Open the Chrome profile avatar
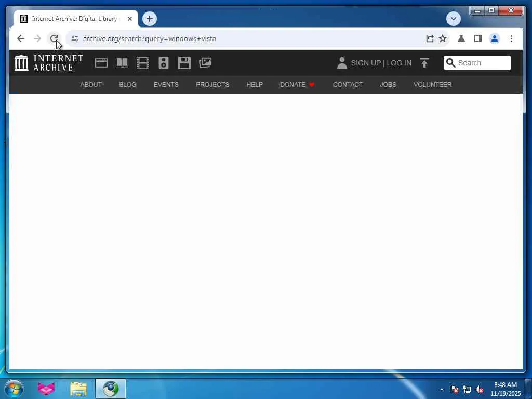Viewport: 532px width, 399px height. tap(495, 38)
